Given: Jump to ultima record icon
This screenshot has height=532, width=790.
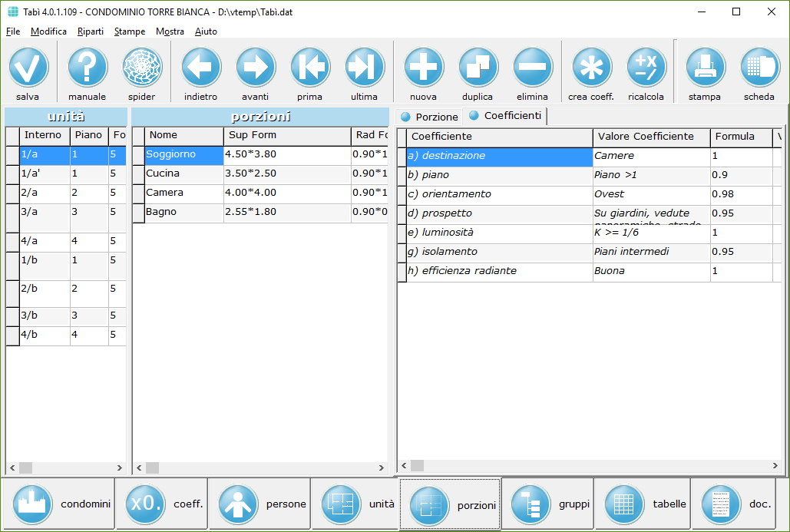Looking at the screenshot, I should point(364,68).
